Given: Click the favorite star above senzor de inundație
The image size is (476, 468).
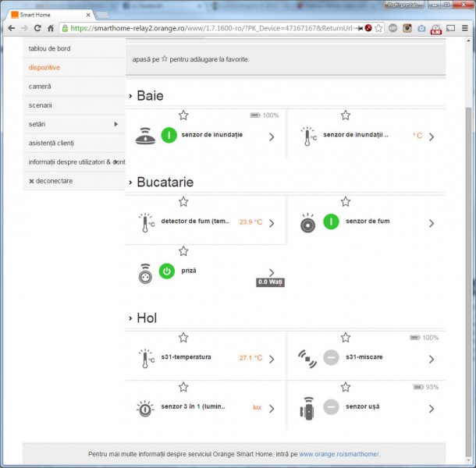Looking at the screenshot, I should point(183,115).
